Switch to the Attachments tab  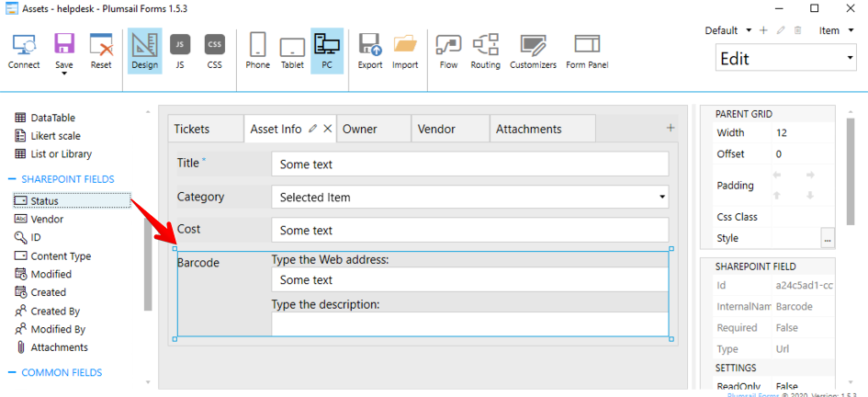point(543,129)
